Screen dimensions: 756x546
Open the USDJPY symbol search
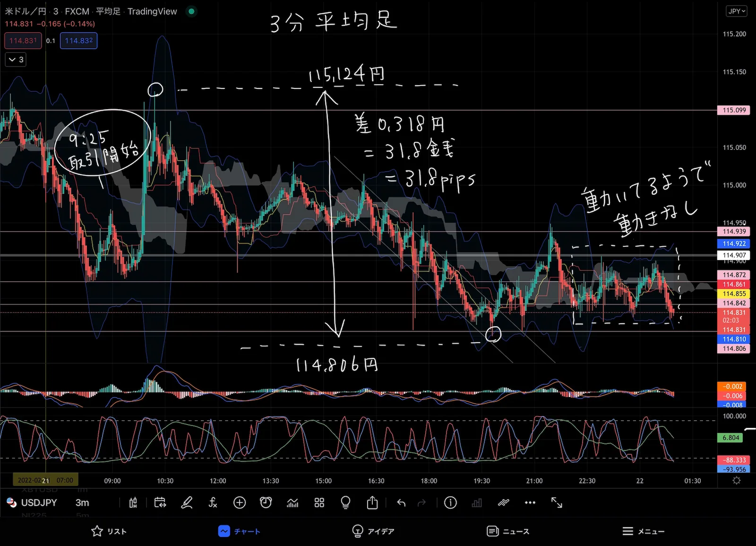click(x=32, y=503)
